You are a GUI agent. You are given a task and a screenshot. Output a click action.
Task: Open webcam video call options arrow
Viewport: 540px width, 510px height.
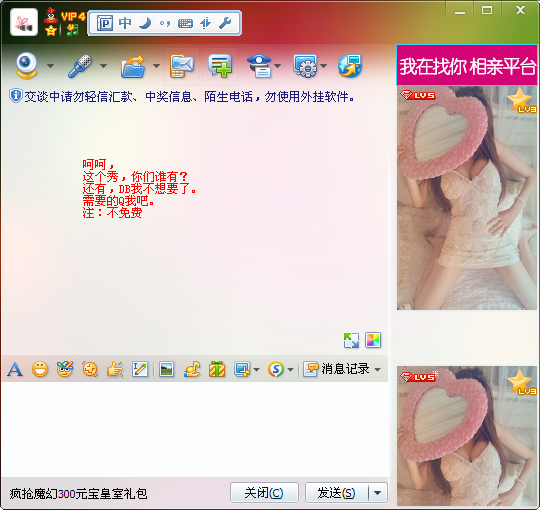(51, 65)
